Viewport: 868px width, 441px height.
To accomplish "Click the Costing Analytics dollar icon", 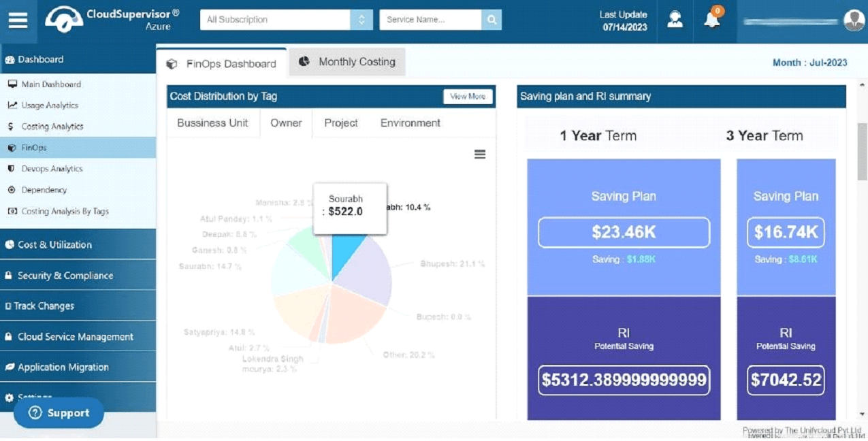I will (11, 127).
